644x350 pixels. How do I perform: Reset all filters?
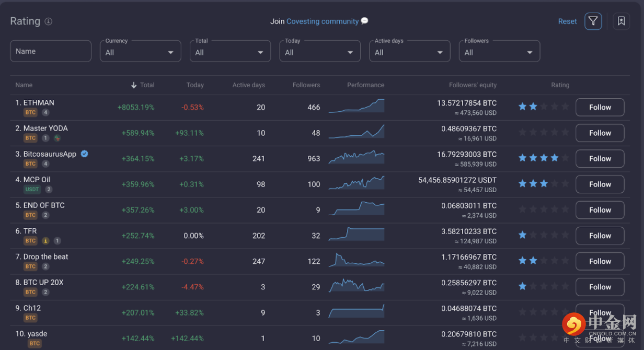tap(567, 21)
